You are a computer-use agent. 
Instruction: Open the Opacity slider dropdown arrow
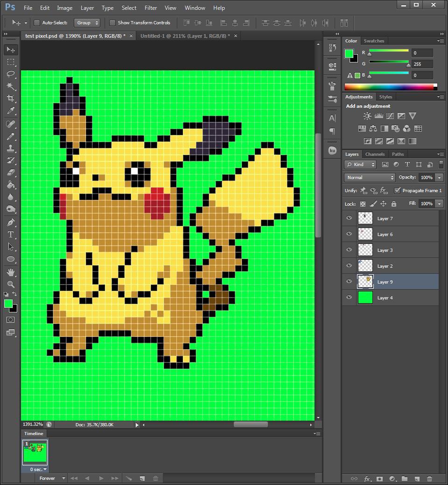(439, 178)
